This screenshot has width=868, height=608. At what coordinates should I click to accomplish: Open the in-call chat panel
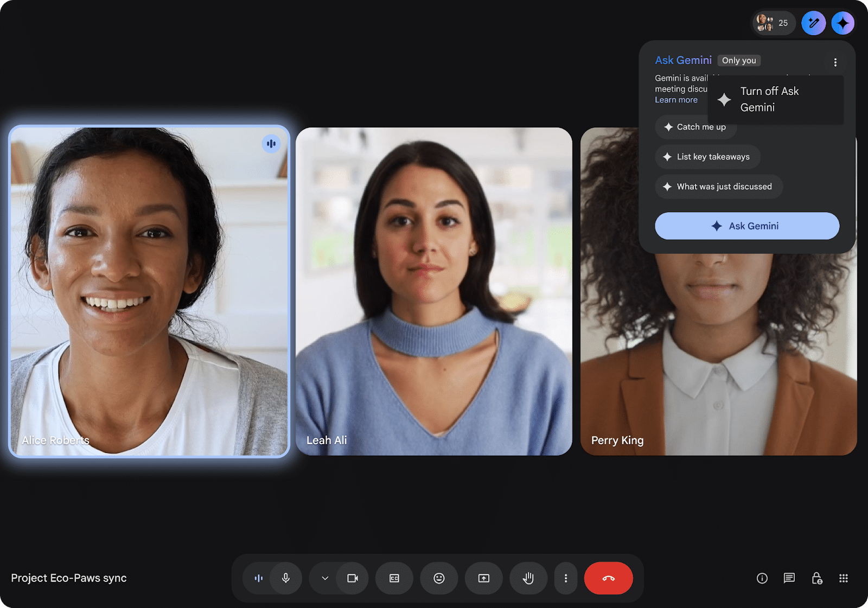tap(789, 578)
